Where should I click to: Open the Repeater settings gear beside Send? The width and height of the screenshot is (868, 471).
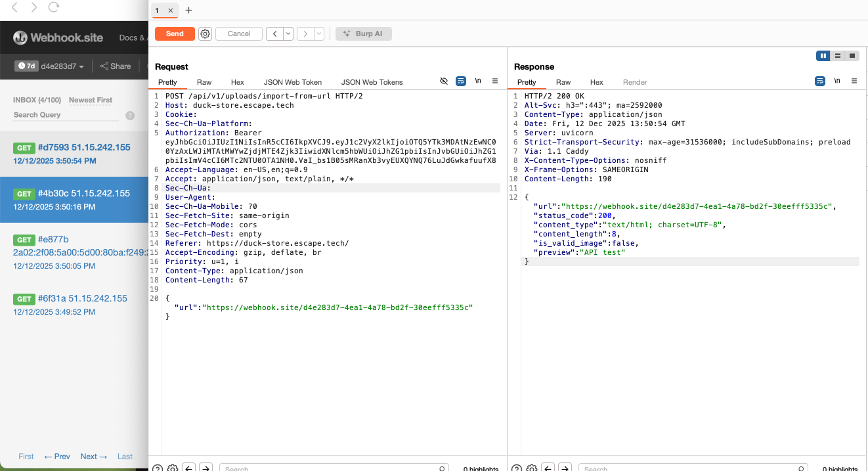click(x=205, y=34)
